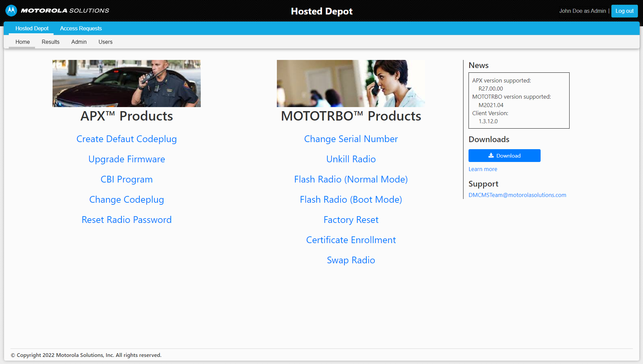Screen dimensions: 643x364
Task: Email DMCMSTeam@motorolasolutions.com support link
Action: click(x=517, y=195)
